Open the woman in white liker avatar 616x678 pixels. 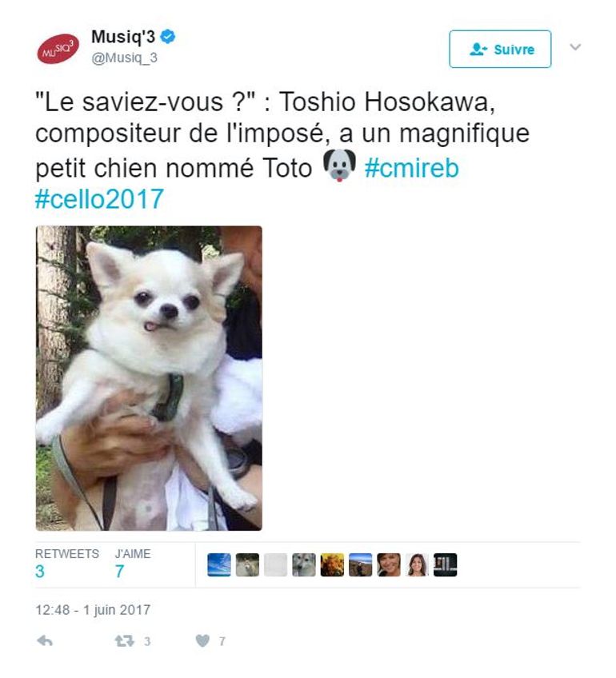point(417,564)
